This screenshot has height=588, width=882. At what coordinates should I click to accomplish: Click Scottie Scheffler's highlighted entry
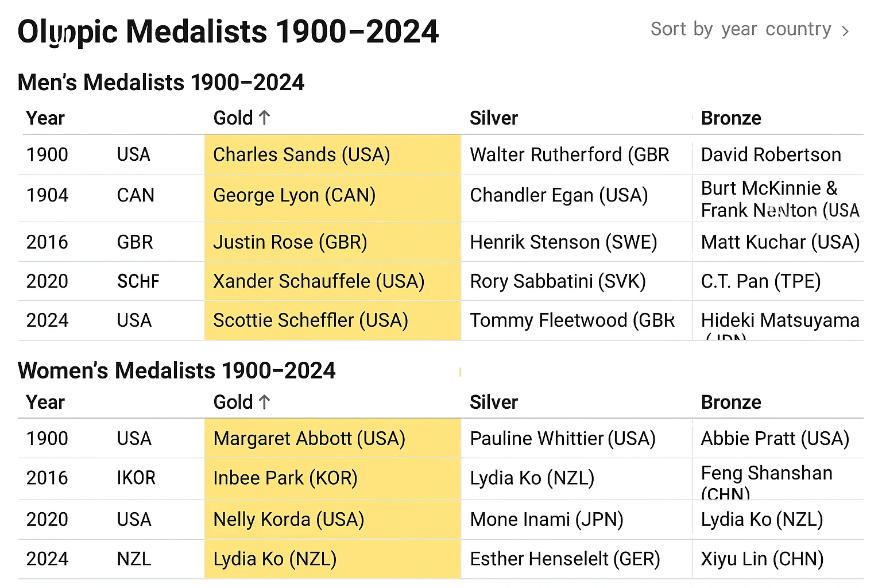pyautogui.click(x=311, y=320)
